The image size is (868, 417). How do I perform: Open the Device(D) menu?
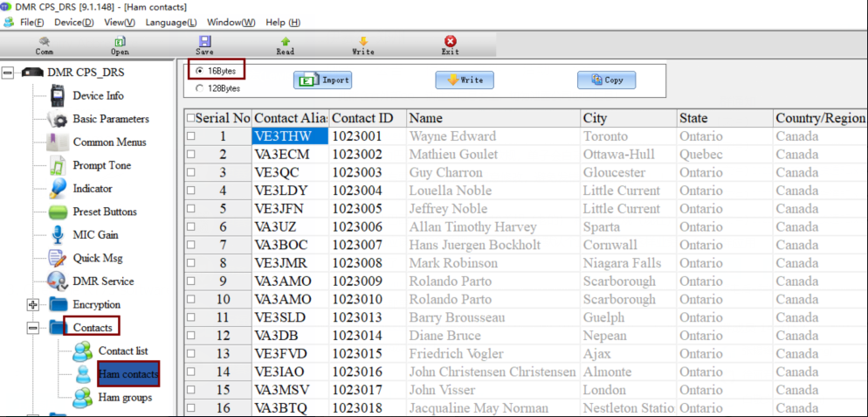pyautogui.click(x=73, y=22)
